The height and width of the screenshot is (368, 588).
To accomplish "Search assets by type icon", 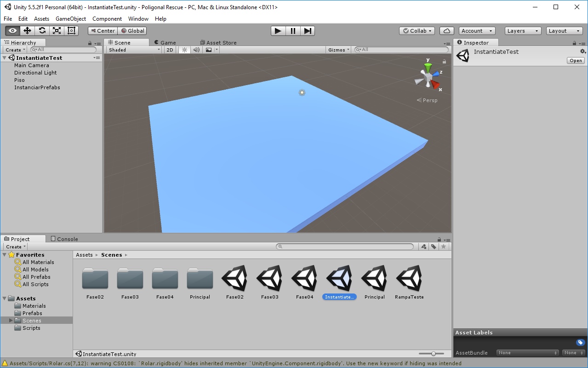I will tap(424, 247).
